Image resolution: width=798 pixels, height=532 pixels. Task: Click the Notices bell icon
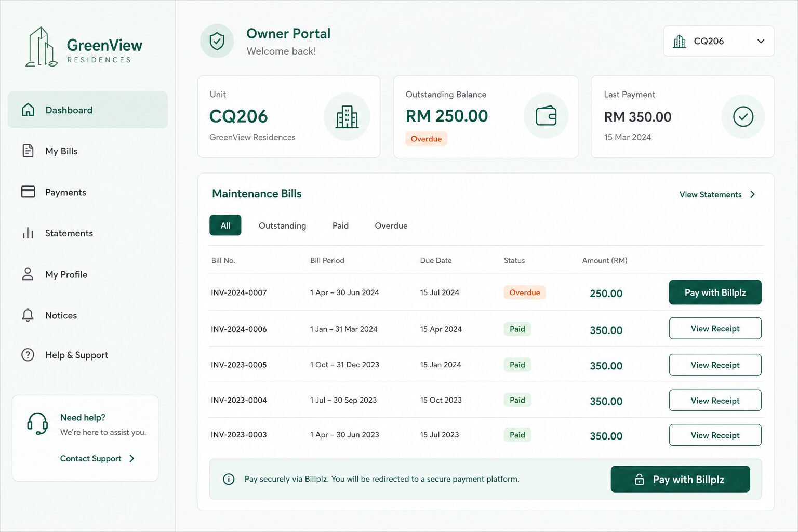(x=28, y=315)
